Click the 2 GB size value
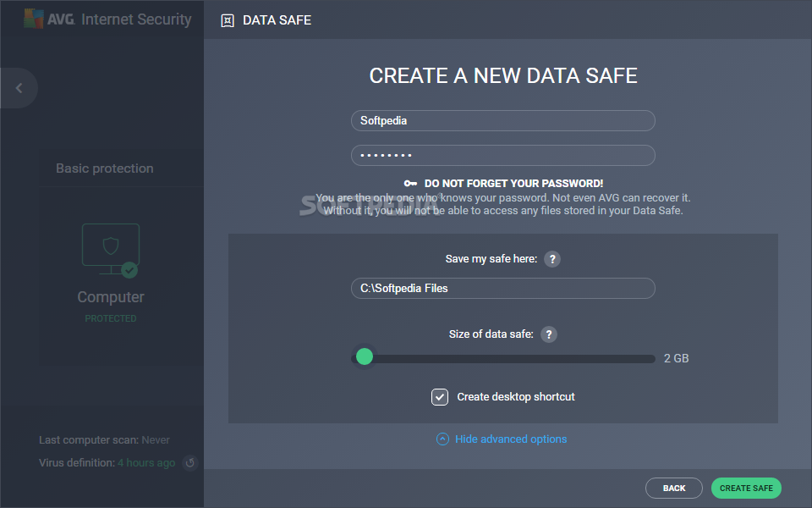Screen dimensions: 812x508 coord(677,358)
